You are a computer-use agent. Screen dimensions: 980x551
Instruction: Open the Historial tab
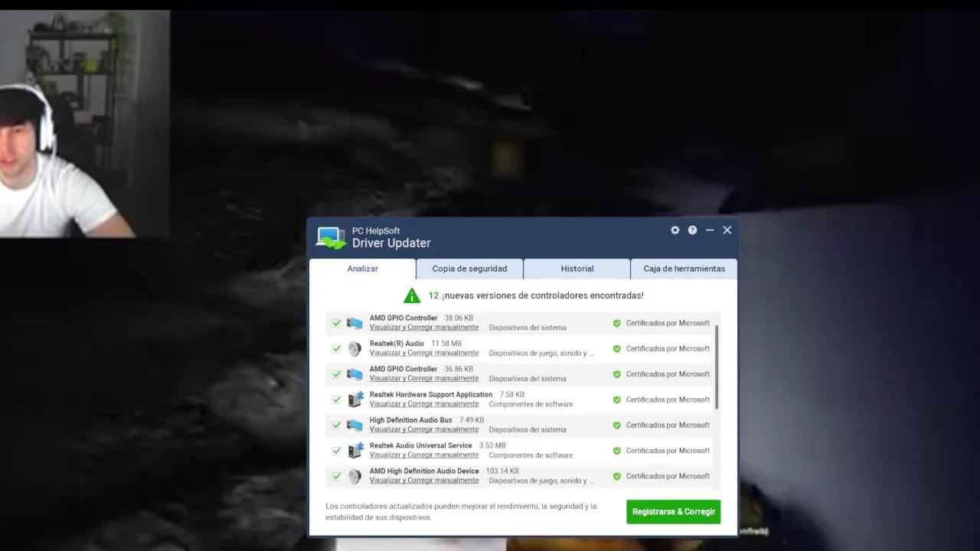[x=577, y=269]
